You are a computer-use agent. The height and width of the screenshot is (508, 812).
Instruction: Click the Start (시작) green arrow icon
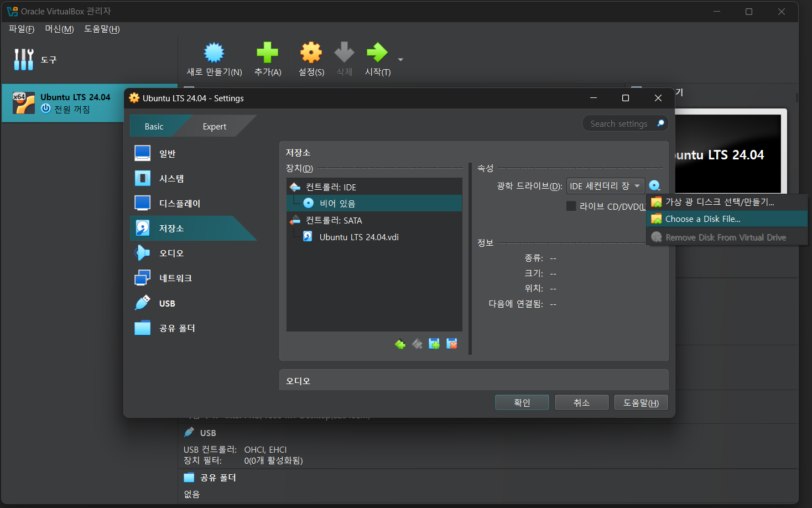377,53
